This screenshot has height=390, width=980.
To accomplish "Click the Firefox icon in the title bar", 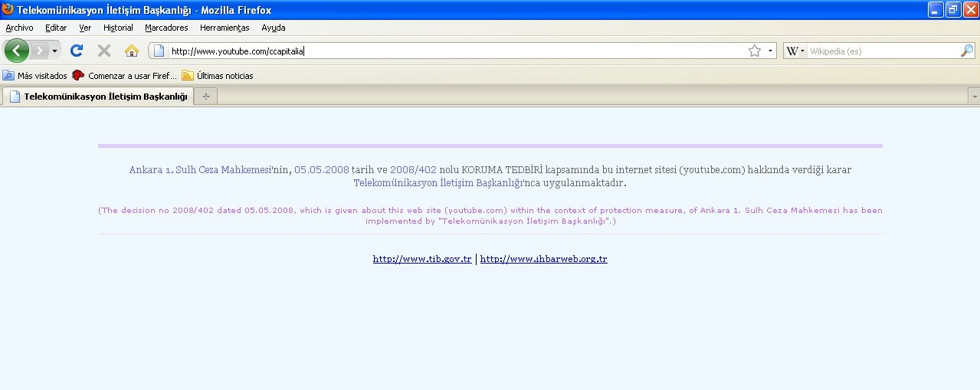I will click(x=8, y=9).
